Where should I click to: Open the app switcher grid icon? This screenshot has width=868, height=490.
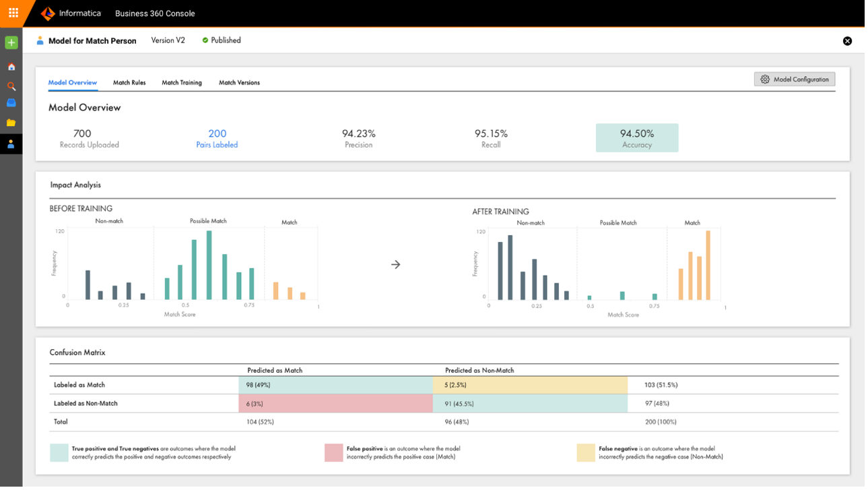click(13, 13)
